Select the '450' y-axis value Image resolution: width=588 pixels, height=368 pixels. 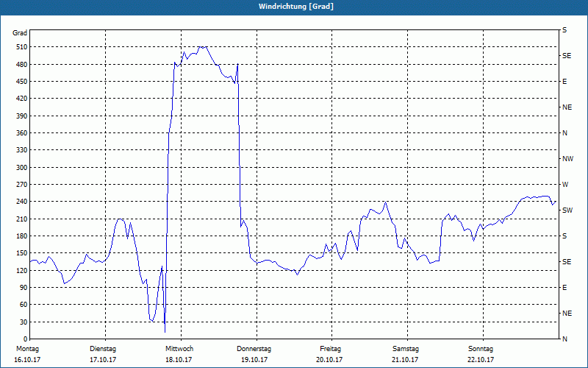tap(23, 82)
